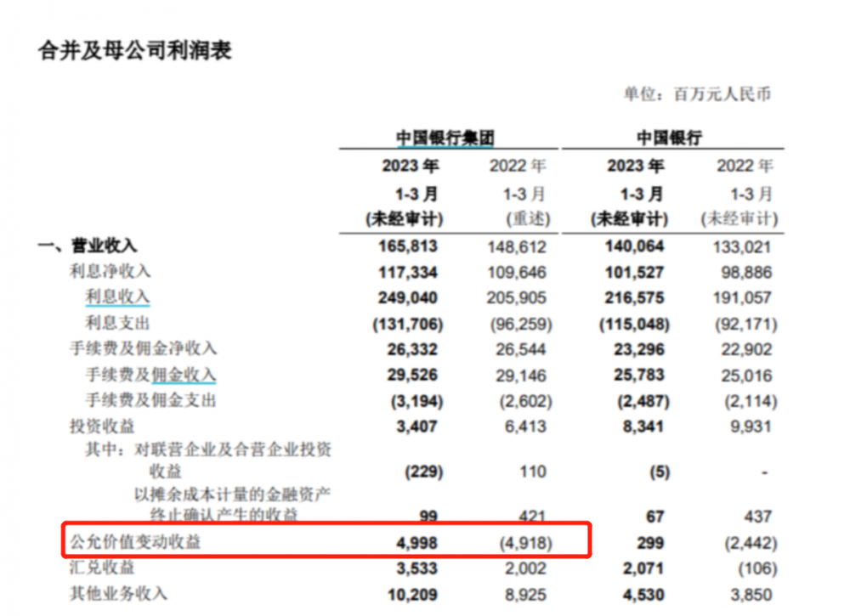Click the title 合并及母公司利润表
This screenshot has height=616, width=850.
tap(135, 50)
